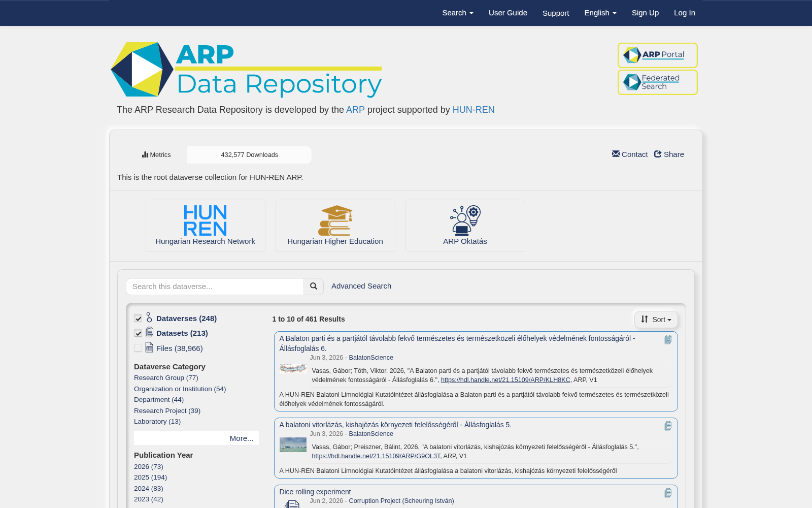Click dataset icon on Balaton parti result

(x=668, y=339)
